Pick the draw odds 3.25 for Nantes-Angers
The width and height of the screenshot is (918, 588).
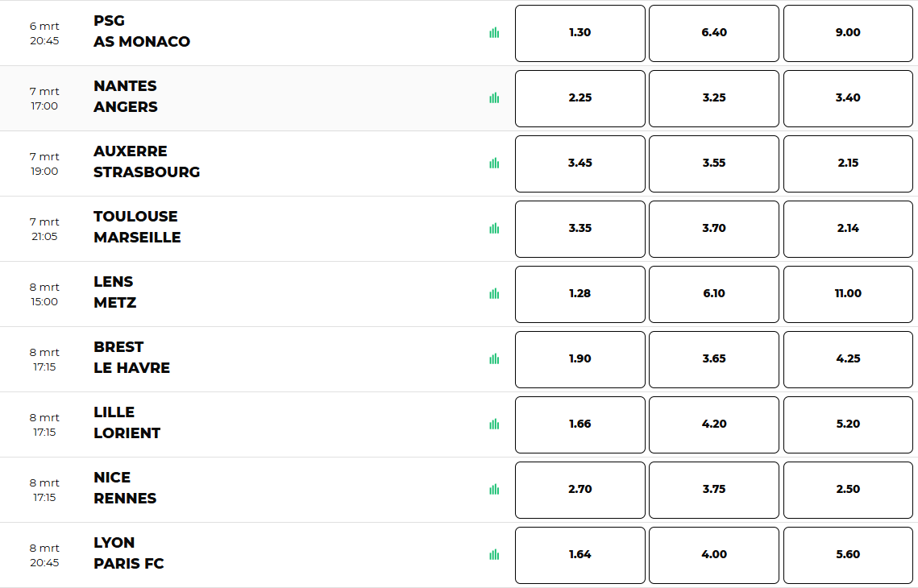(x=713, y=98)
